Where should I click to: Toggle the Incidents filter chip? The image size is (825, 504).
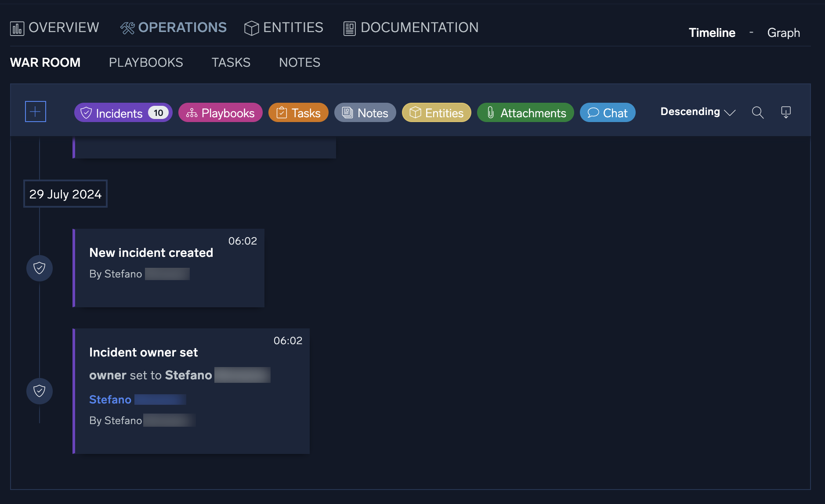(123, 113)
